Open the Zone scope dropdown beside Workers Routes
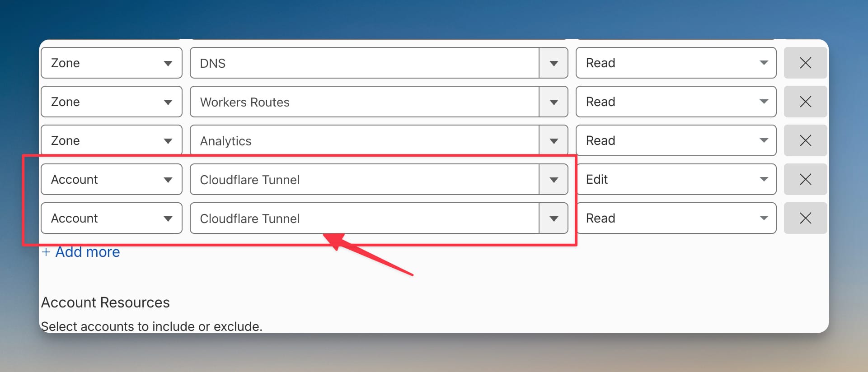The width and height of the screenshot is (868, 372). click(x=112, y=102)
